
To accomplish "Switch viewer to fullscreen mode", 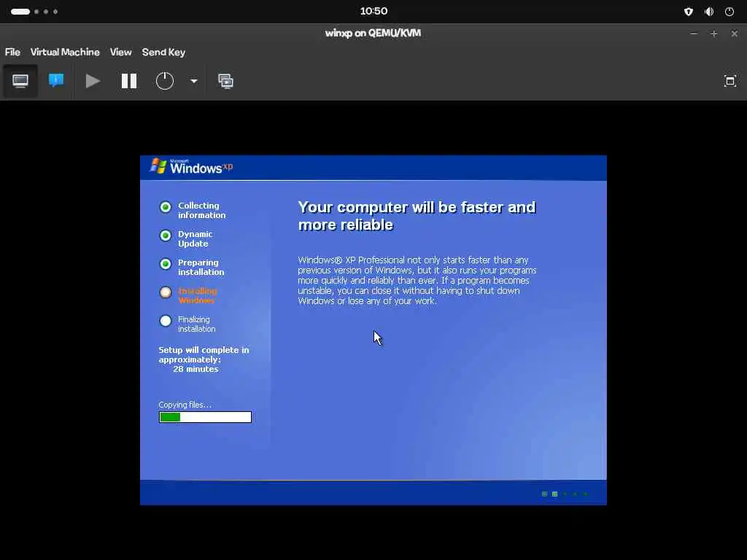I will (x=729, y=81).
